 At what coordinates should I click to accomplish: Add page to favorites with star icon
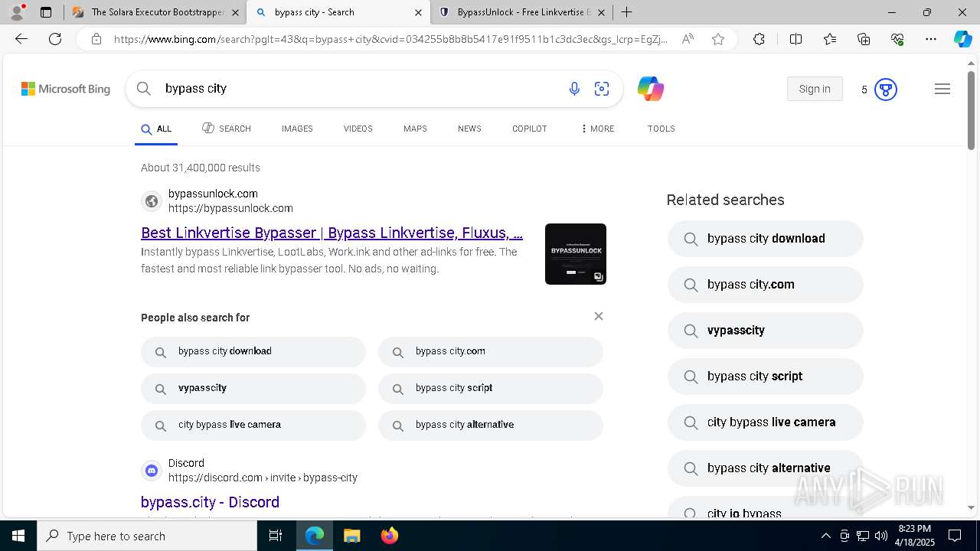tap(718, 39)
